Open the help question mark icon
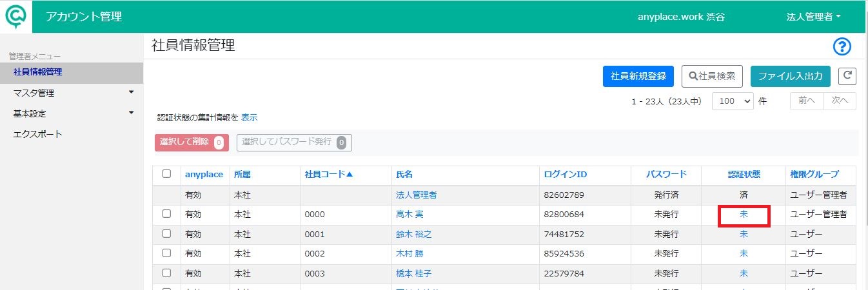The height and width of the screenshot is (290, 868). 842,46
